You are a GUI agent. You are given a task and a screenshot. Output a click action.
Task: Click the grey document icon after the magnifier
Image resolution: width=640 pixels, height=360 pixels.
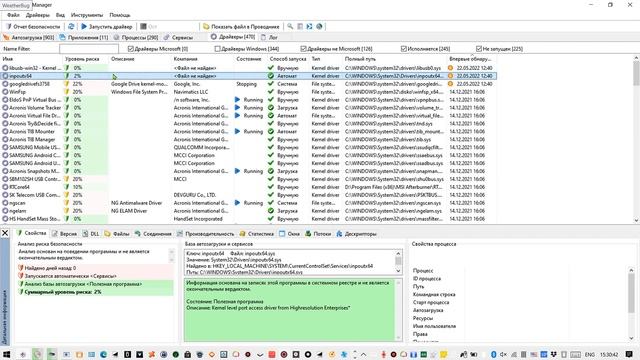pos(300,27)
